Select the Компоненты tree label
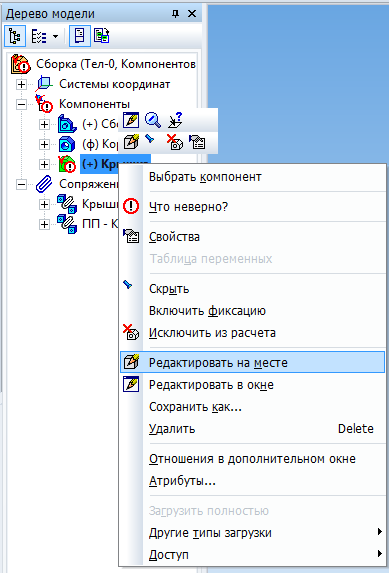389x573 pixels. pos(94,104)
